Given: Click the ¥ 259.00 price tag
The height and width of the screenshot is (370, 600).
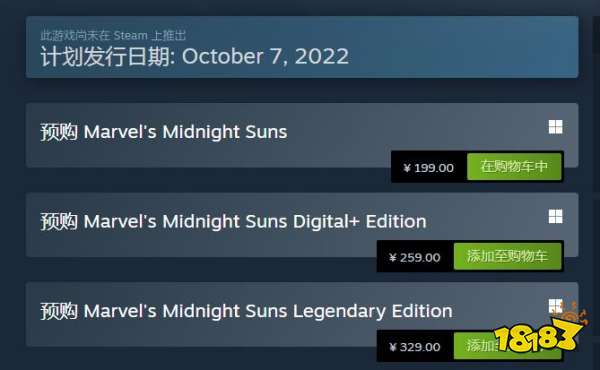Looking at the screenshot, I should (x=414, y=257).
